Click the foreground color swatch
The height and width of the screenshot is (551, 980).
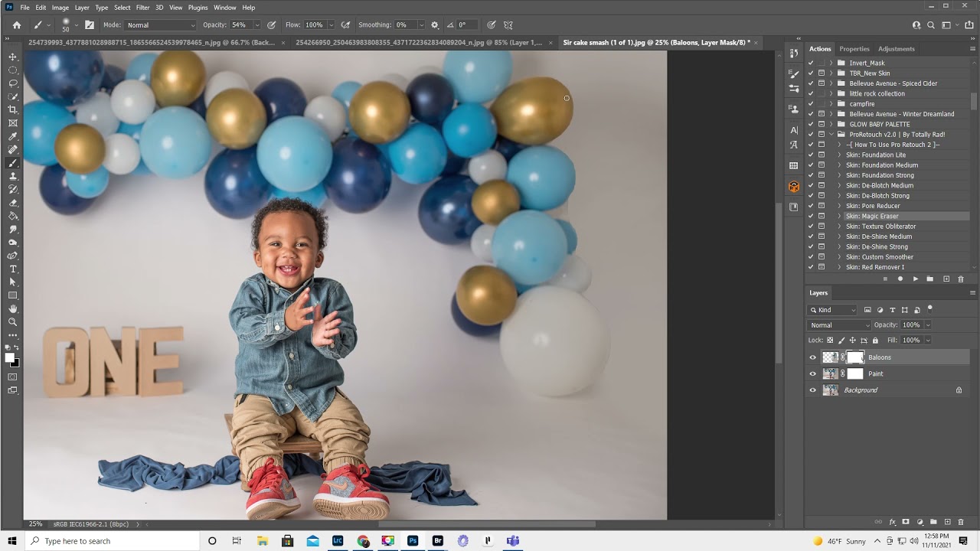[x=10, y=358]
